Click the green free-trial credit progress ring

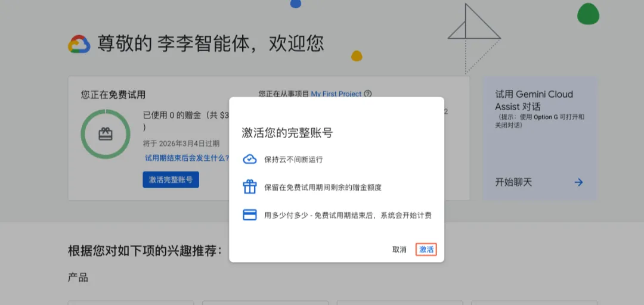point(106,134)
